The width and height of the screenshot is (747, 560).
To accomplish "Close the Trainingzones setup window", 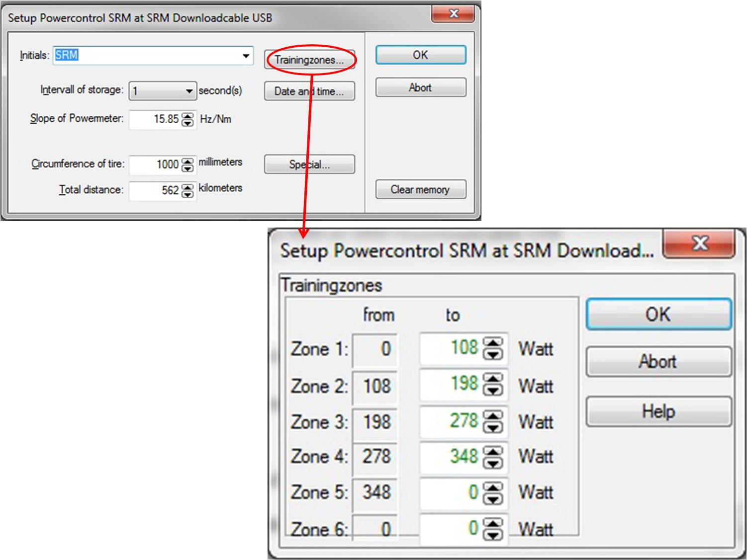I will click(x=699, y=243).
